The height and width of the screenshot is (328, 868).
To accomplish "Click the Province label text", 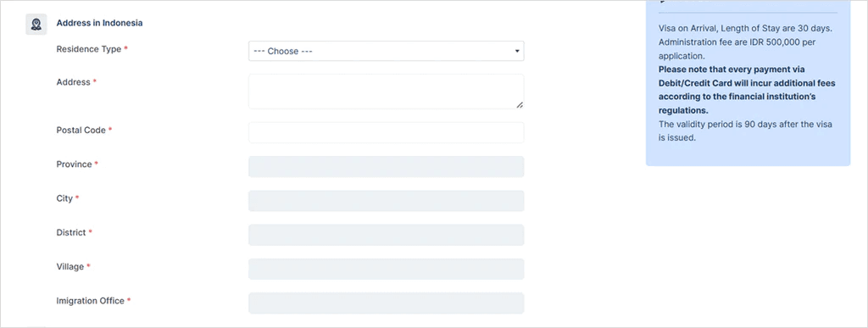I will [x=75, y=164].
